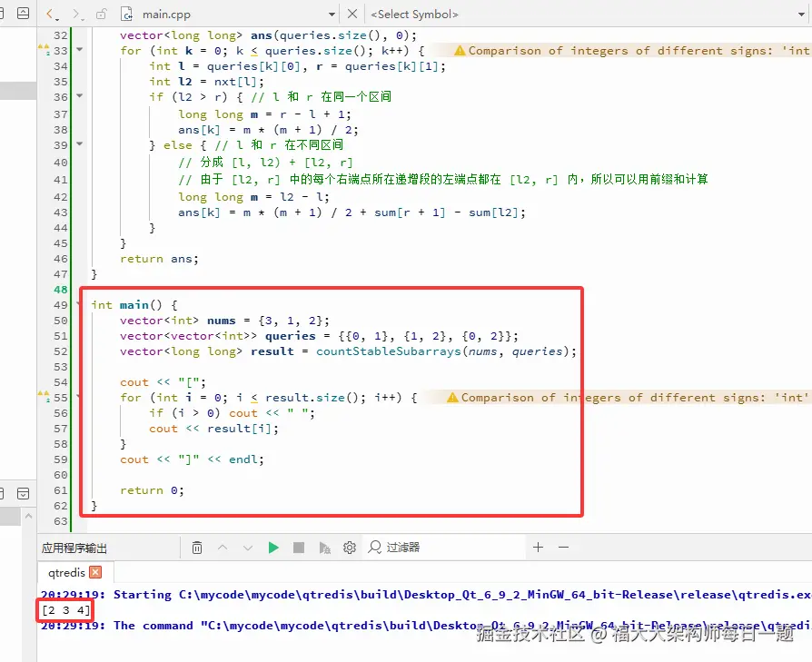Close the main.cpp document
The width and height of the screenshot is (812, 662).
[352, 14]
